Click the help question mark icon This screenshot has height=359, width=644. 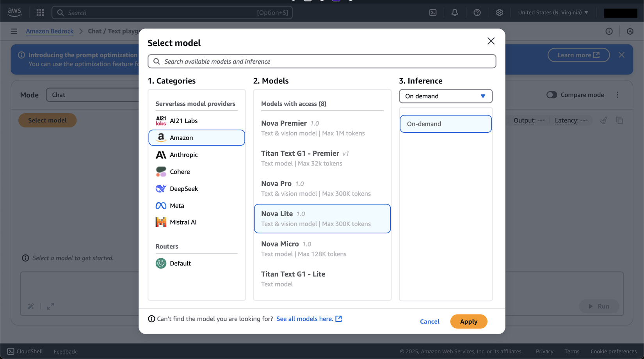(x=477, y=12)
